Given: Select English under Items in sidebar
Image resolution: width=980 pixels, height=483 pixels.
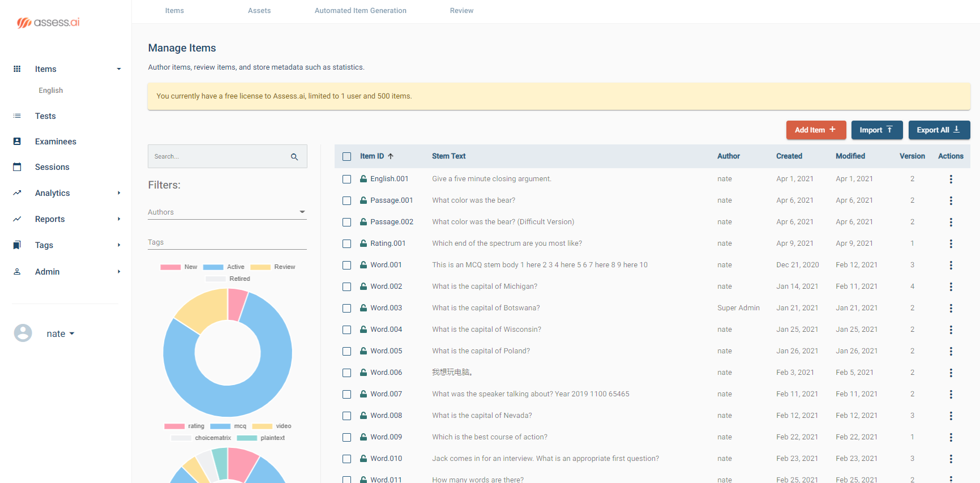Looking at the screenshot, I should [51, 91].
